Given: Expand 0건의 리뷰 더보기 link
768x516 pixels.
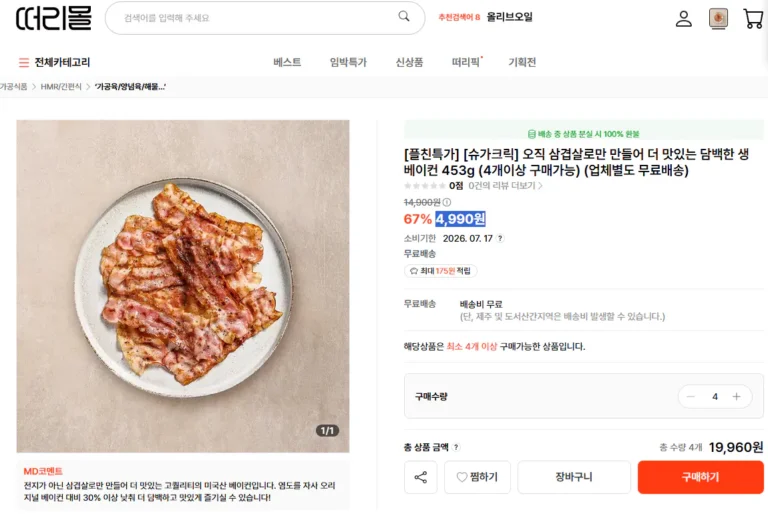Looking at the screenshot, I should [505, 186].
